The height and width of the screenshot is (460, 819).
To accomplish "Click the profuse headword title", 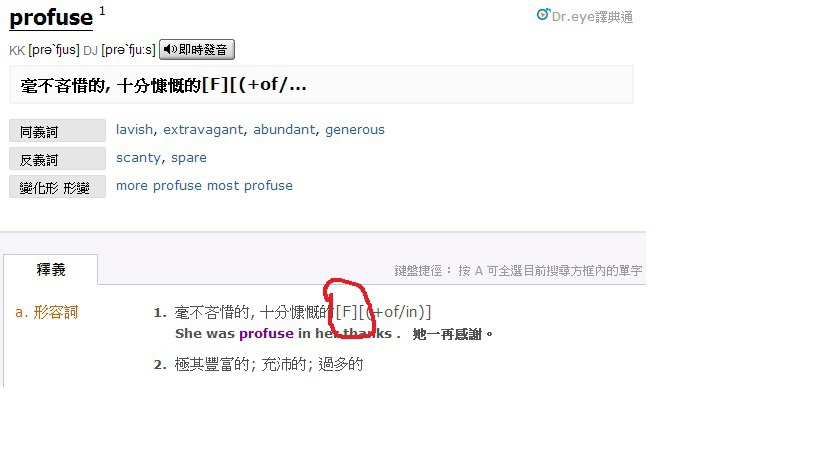I will [x=51, y=18].
